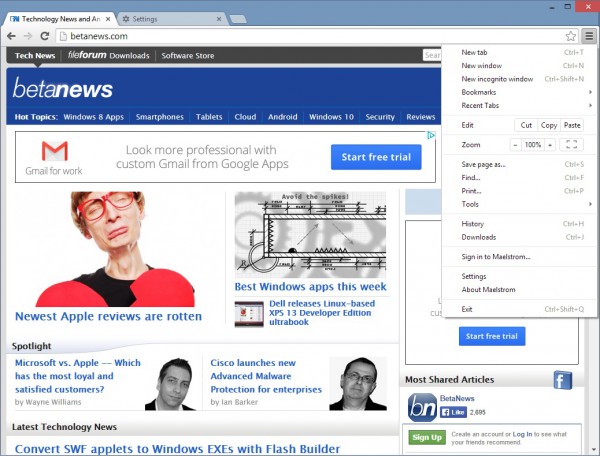The height and width of the screenshot is (456, 600).
Task: Open the Tech News nav item
Action: coord(35,56)
